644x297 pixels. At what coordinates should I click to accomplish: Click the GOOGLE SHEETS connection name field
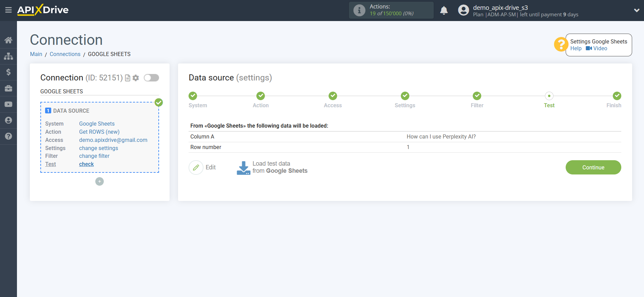point(100,91)
